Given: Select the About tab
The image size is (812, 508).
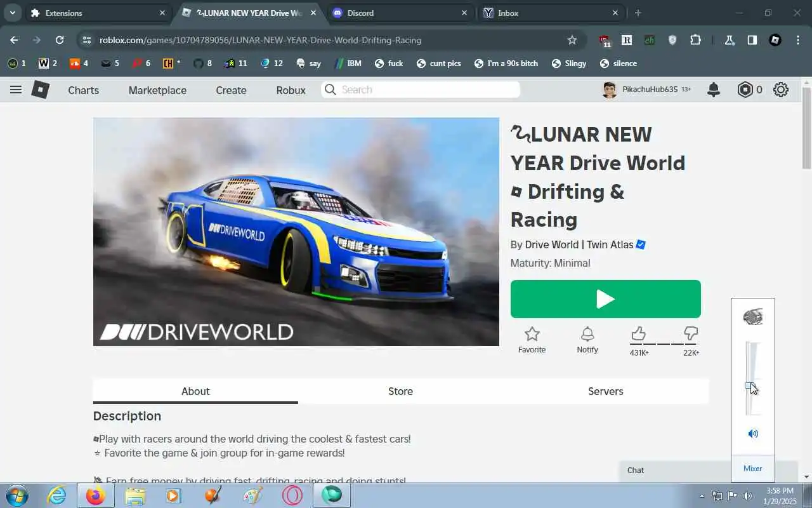Looking at the screenshot, I should [195, 391].
